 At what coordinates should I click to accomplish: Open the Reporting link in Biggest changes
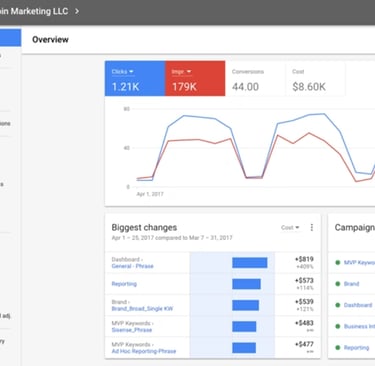tap(124, 284)
